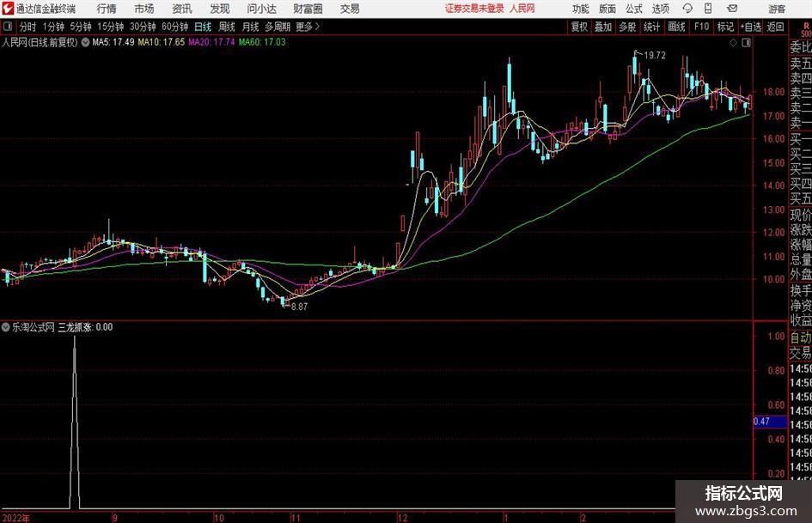This screenshot has height=523, width=812.
Task: Click the 统计 statistics button
Action: click(651, 27)
